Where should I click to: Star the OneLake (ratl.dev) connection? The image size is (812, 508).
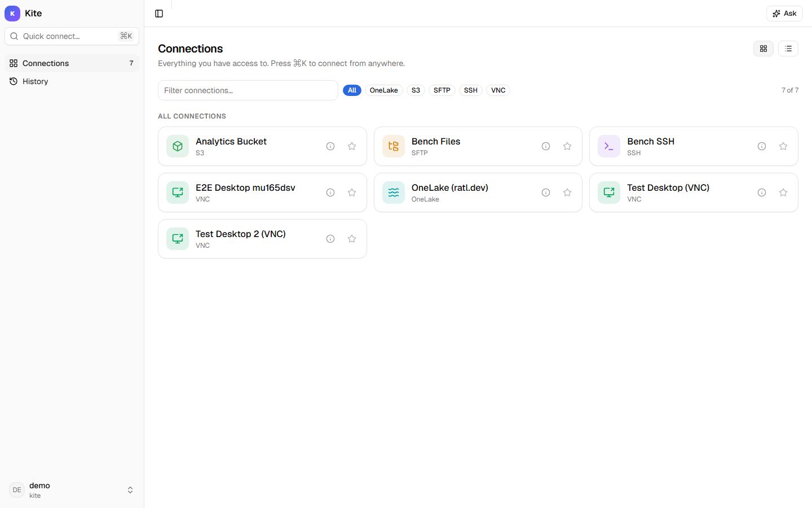pos(567,192)
